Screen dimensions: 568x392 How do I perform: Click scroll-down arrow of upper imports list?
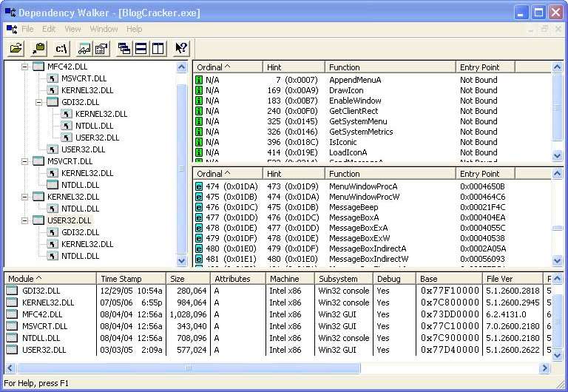point(558,156)
